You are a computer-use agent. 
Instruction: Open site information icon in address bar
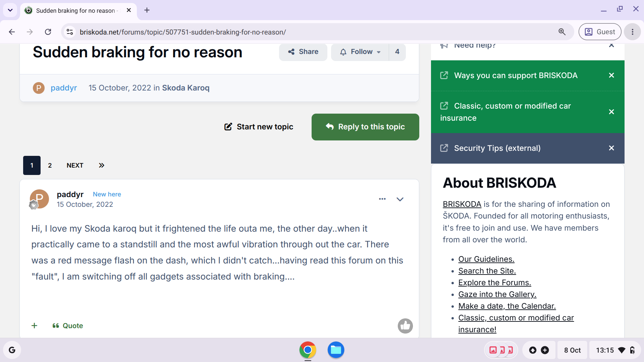coord(70,32)
